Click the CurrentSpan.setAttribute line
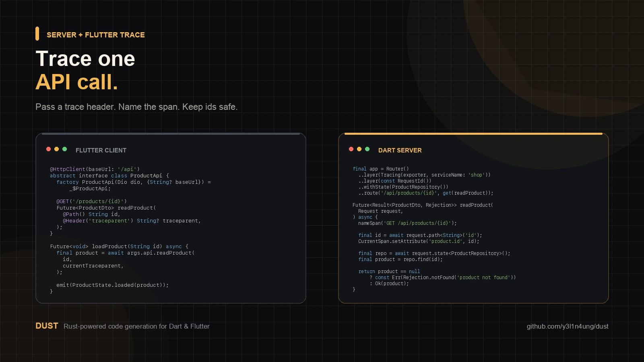This screenshot has height=362, width=644. [x=419, y=241]
